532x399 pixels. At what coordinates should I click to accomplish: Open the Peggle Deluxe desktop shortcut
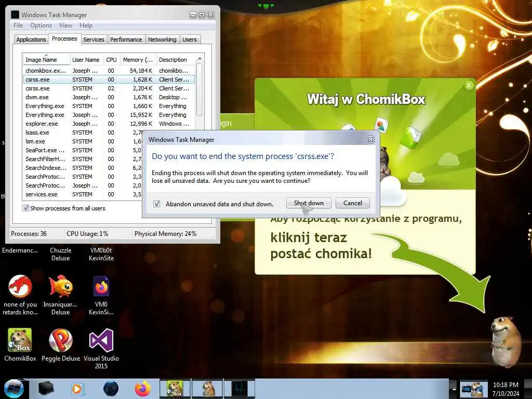pyautogui.click(x=61, y=344)
